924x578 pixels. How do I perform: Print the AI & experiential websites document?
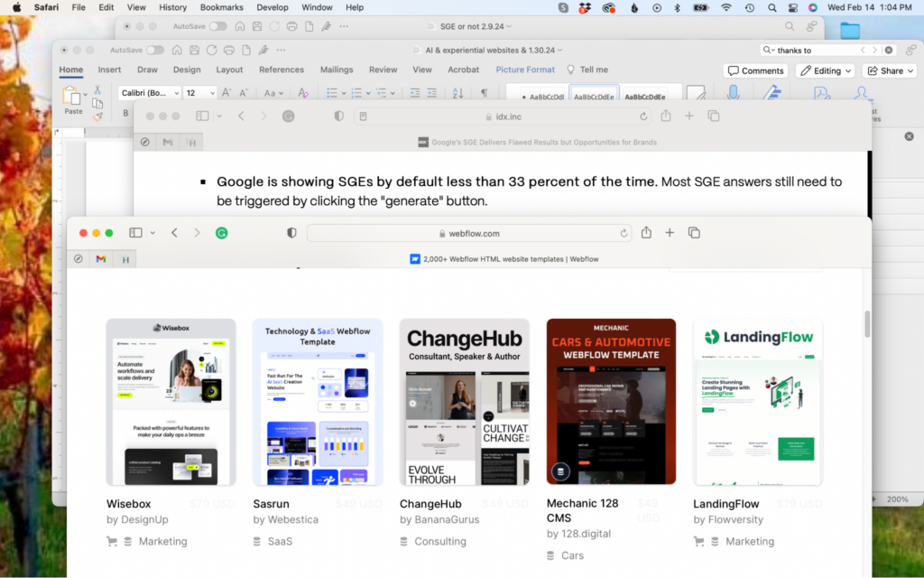pyautogui.click(x=228, y=51)
